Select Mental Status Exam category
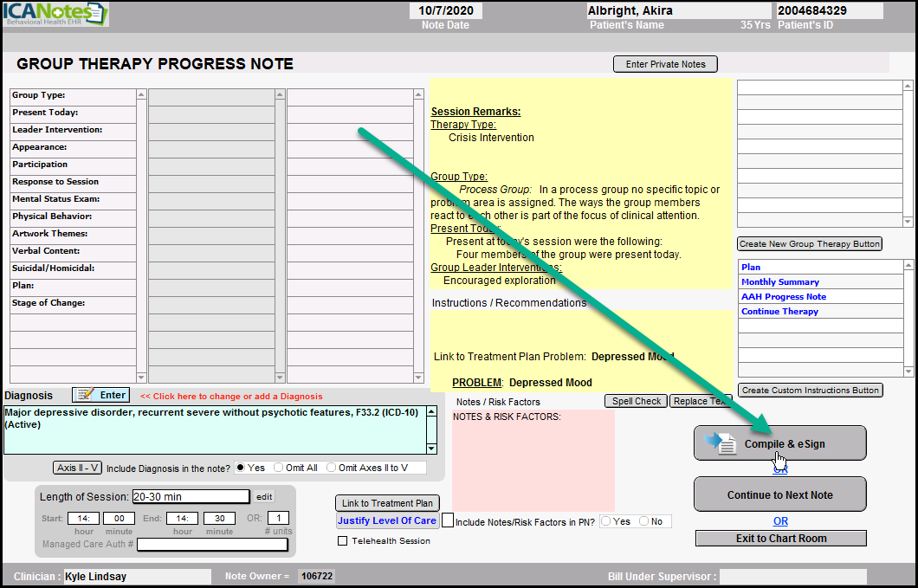918x588 pixels. click(x=73, y=200)
